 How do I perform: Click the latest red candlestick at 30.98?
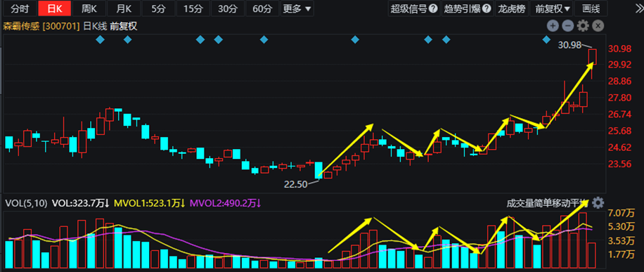pos(592,57)
